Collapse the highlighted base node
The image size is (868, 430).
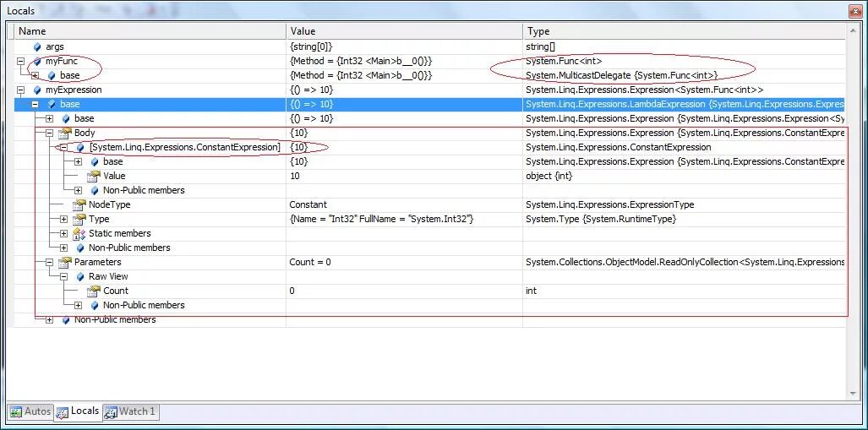pos(35,105)
